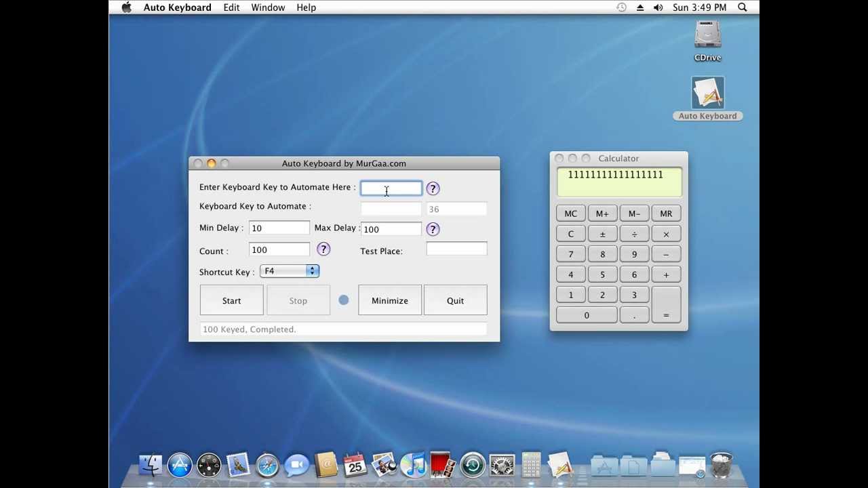Click the decimal point key in Calculator
868x488 pixels.
coord(634,315)
